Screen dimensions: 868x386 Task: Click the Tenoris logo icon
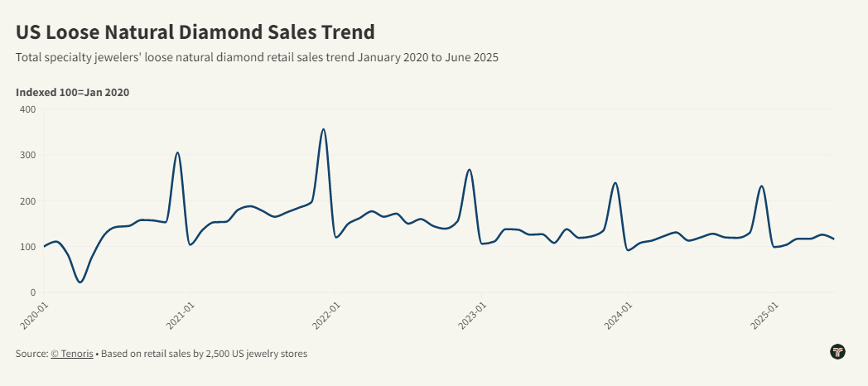coord(837,352)
